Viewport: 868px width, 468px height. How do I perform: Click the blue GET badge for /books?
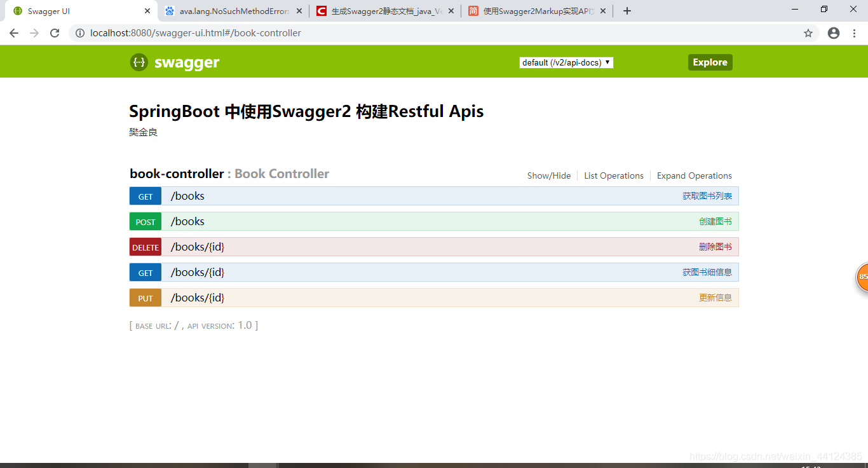[146, 196]
